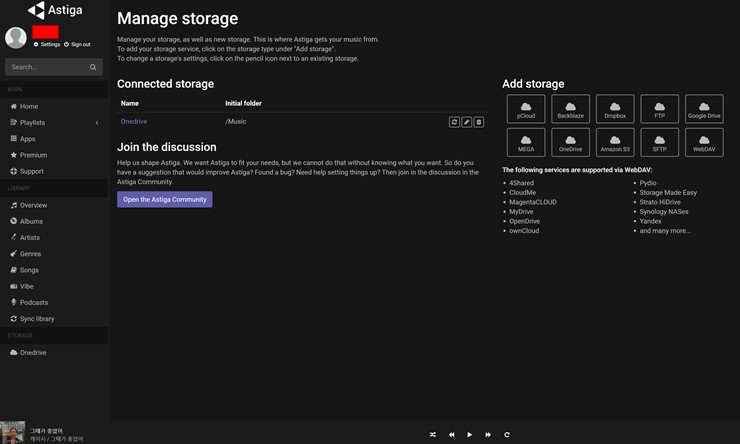
Task: Browse Albums in library
Action: (26, 221)
